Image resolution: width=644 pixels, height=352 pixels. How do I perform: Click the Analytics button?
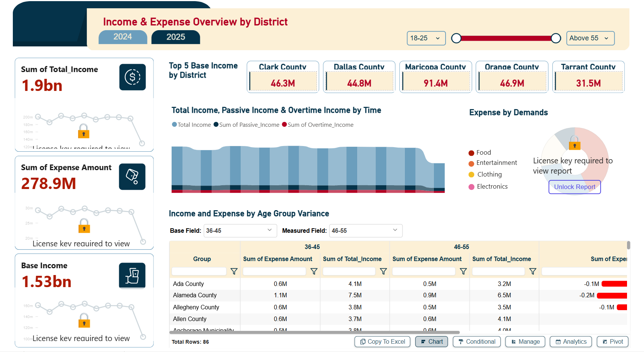pyautogui.click(x=571, y=341)
